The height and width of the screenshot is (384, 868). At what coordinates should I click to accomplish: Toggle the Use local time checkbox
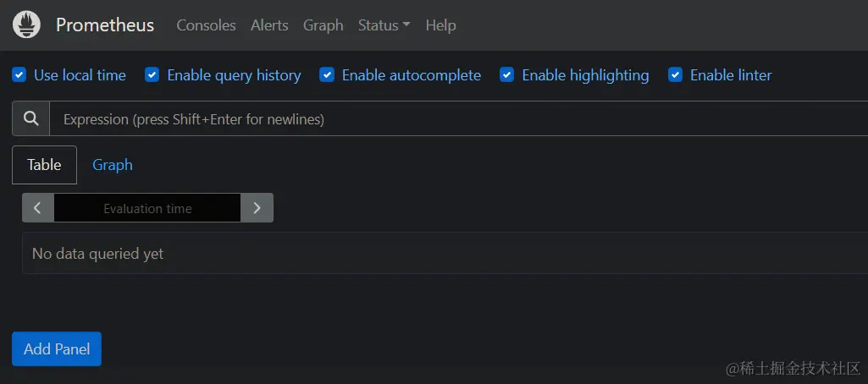(19, 74)
